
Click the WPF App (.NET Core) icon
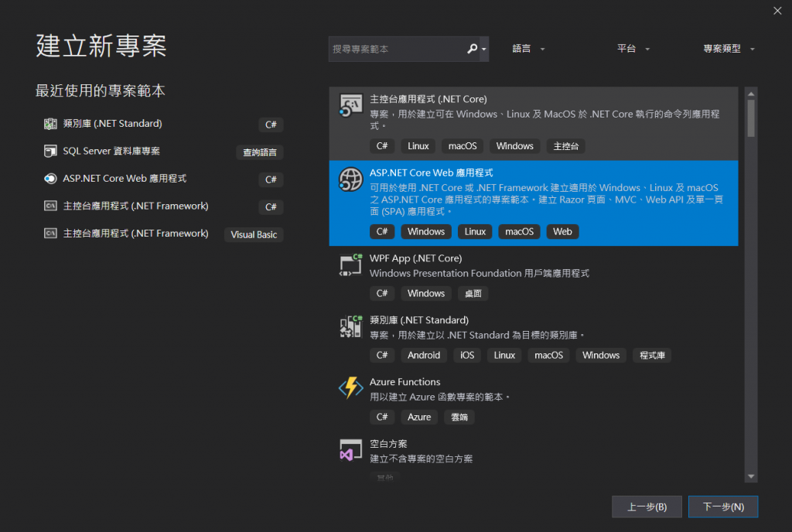click(x=350, y=265)
